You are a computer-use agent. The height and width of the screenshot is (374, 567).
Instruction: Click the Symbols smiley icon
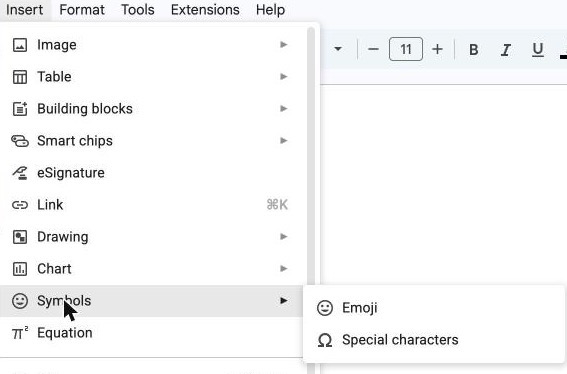(x=20, y=301)
